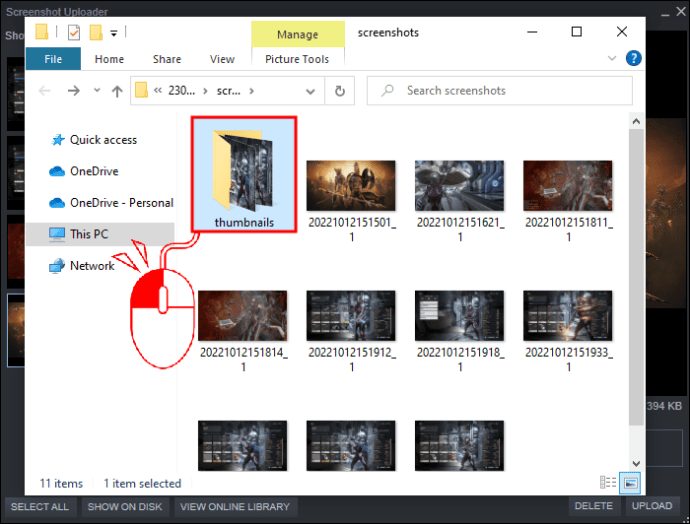Expand the address bar history dropdown
690x524 pixels.
(x=311, y=91)
